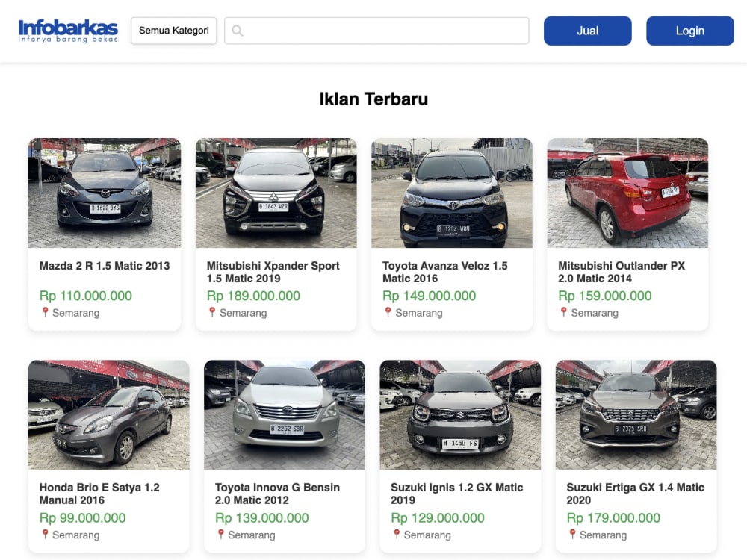Click the search magnifier icon
The image size is (747, 560).
point(238,31)
